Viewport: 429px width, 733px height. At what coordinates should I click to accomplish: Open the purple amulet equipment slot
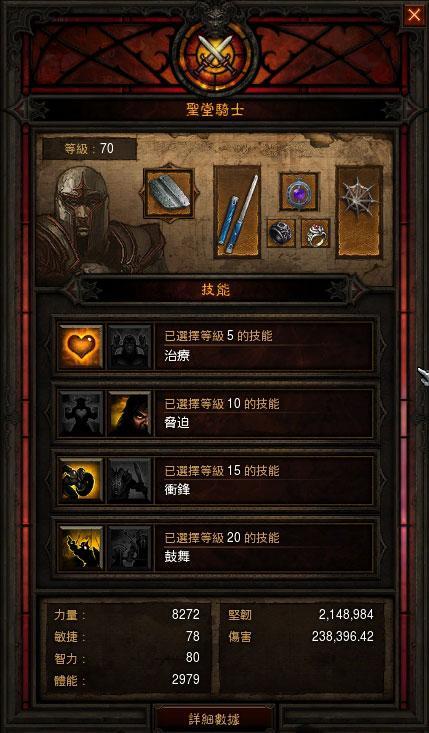[299, 192]
